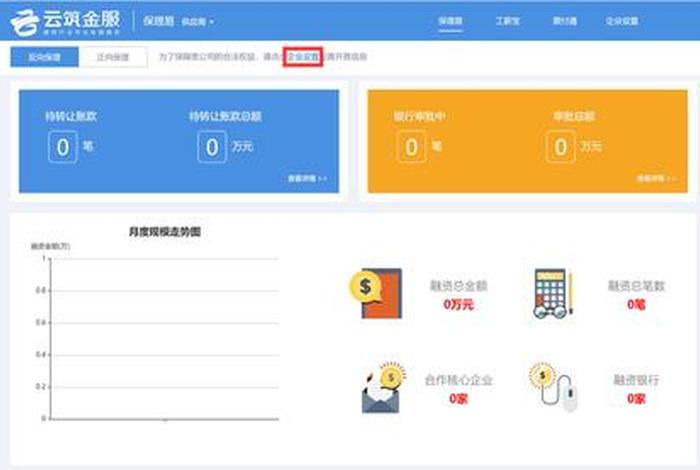Click the 待转让账款 count box
700x470 pixels.
pos(63,147)
